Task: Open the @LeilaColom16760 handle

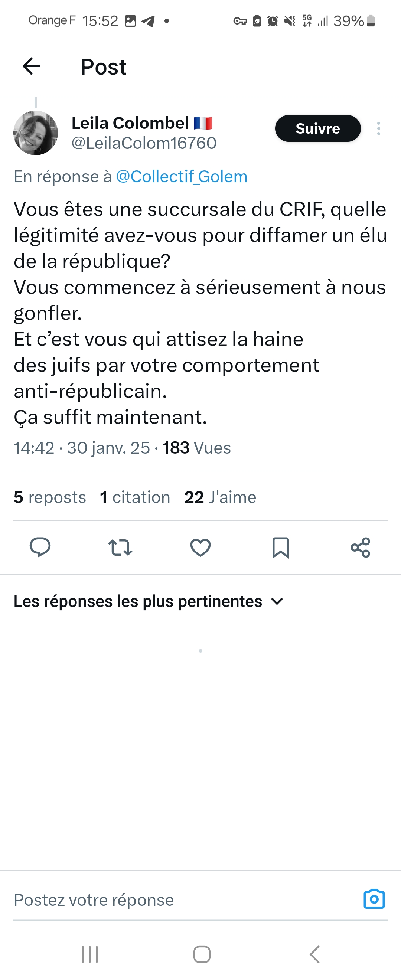Action: tap(144, 143)
